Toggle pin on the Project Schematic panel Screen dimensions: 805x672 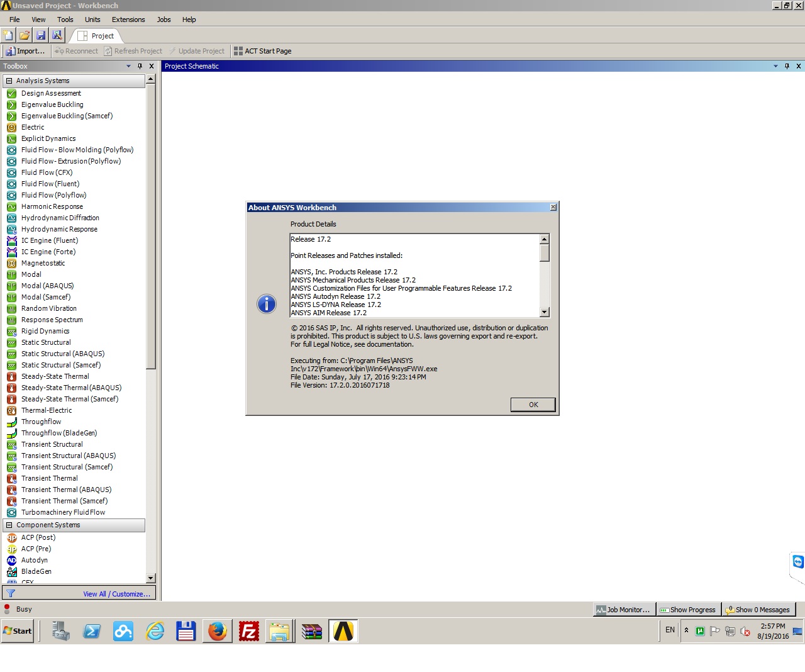[x=787, y=66]
